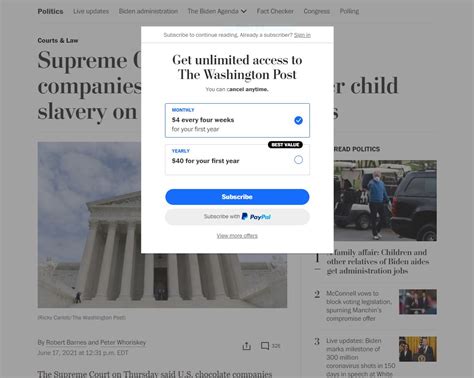The width and height of the screenshot is (474, 378).
Task: Click the PayPal logo in the subscribe option
Action: (256, 217)
